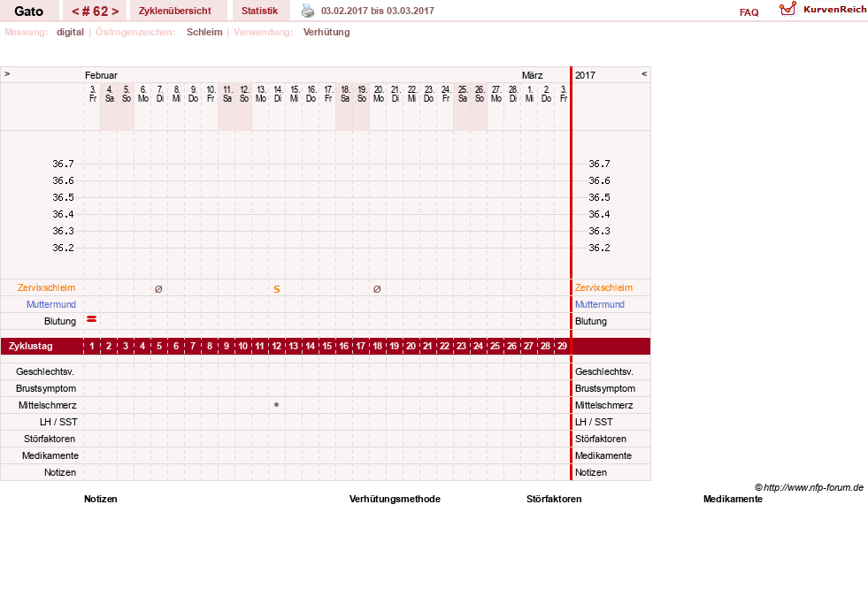Click the left Medikamente row label
Image resolution: width=868 pixels, height=604 pixels.
[50, 455]
